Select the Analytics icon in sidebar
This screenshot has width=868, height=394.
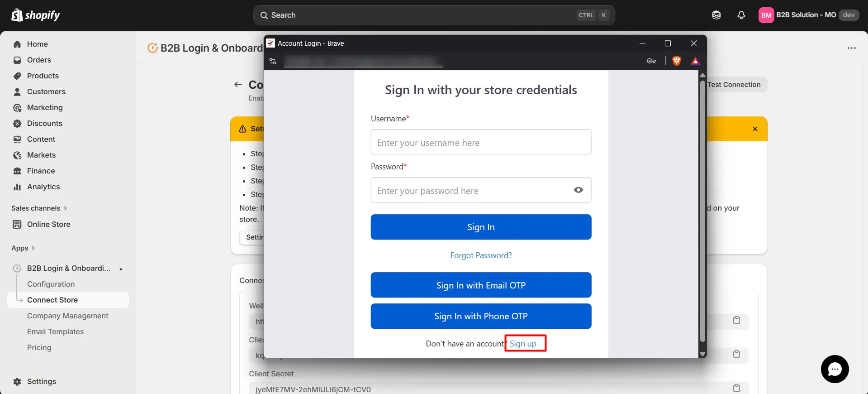[17, 187]
